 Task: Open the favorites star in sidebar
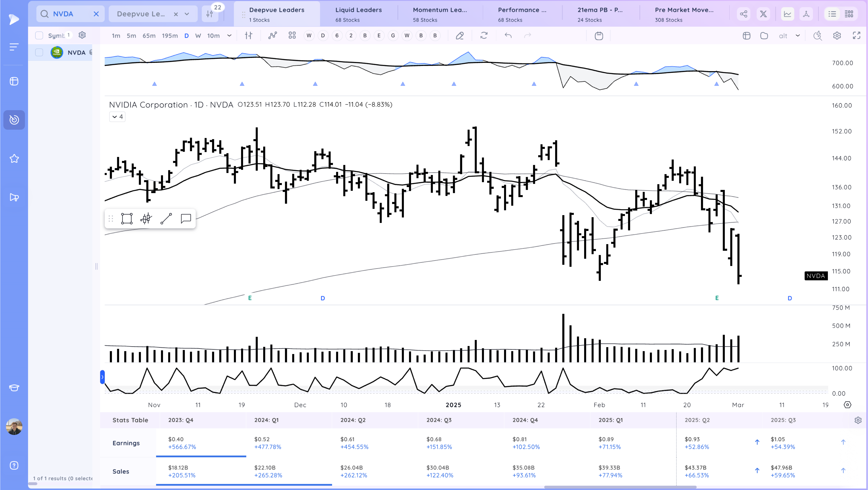click(x=14, y=158)
